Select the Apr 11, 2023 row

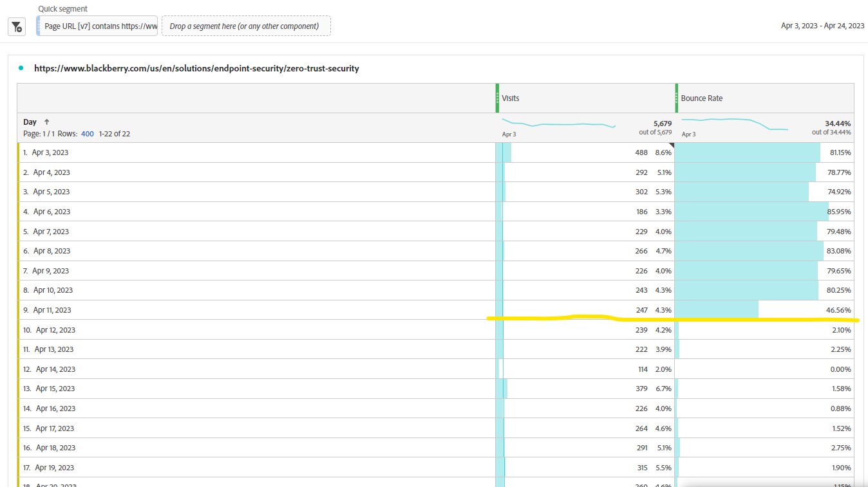coord(52,310)
